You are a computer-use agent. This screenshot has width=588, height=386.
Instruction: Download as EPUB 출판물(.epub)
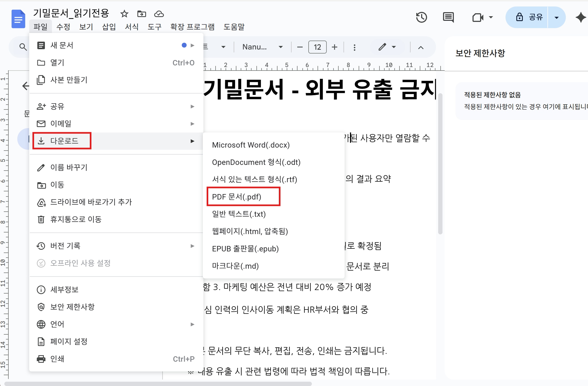(x=274, y=249)
